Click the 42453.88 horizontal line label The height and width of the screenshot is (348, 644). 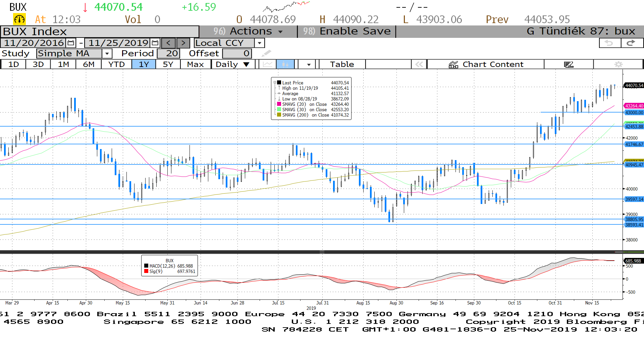[634, 127]
